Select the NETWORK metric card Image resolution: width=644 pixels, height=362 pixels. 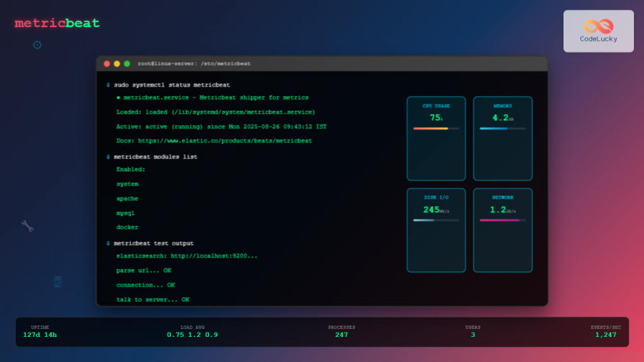coord(502,230)
